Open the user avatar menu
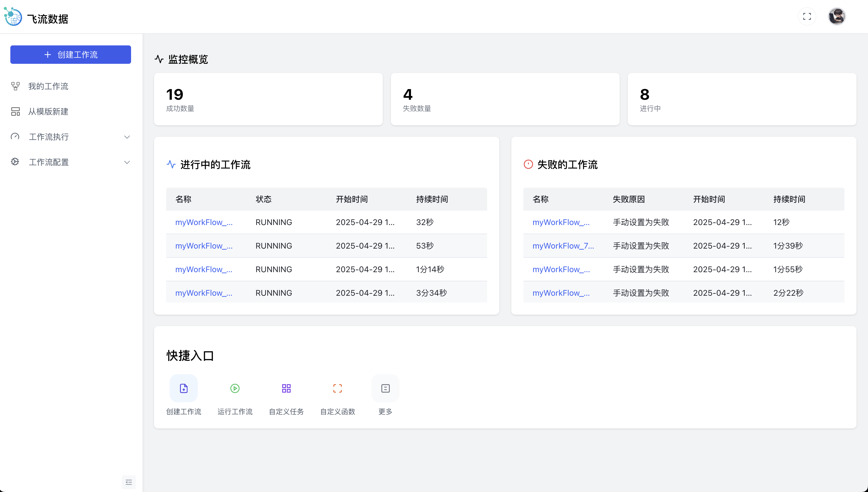This screenshot has height=492, width=868. (837, 17)
